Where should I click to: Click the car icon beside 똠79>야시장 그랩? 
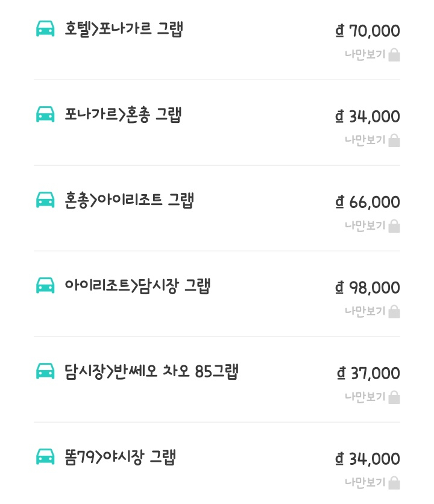45,457
